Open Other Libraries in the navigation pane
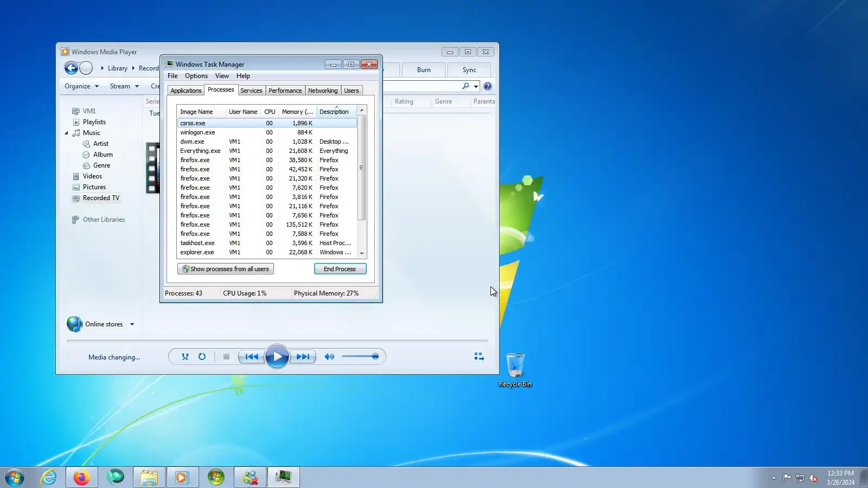Image resolution: width=868 pixels, height=488 pixels. coord(104,220)
